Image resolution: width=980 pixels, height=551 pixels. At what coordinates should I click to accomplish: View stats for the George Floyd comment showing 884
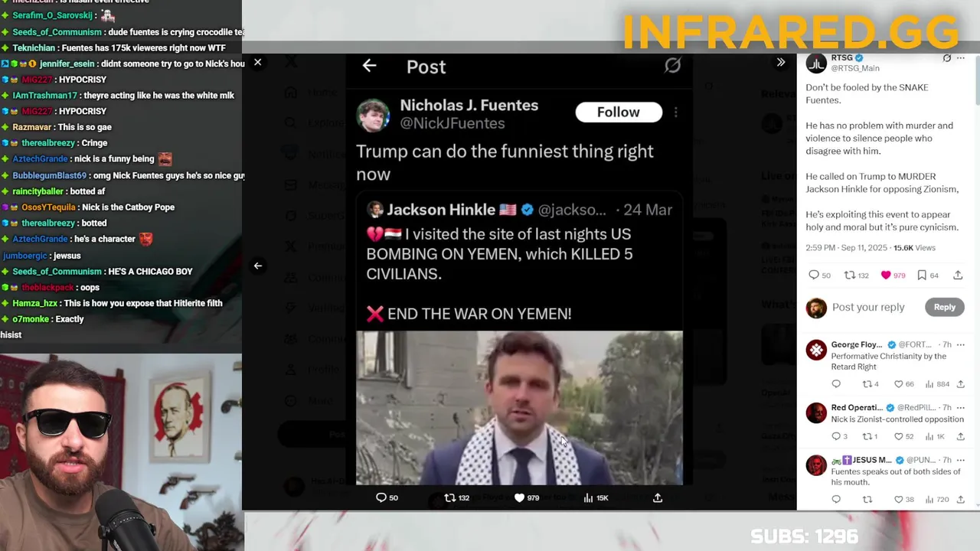coord(937,384)
